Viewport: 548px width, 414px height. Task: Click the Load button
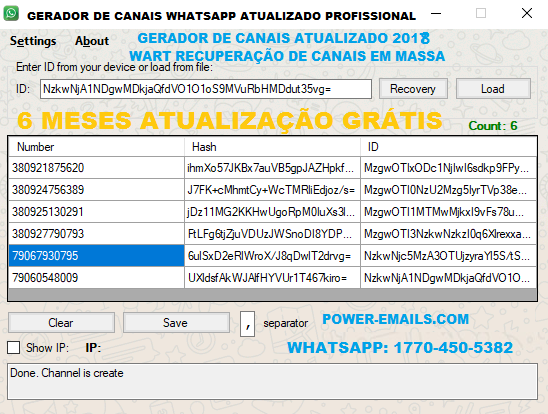pos(493,89)
